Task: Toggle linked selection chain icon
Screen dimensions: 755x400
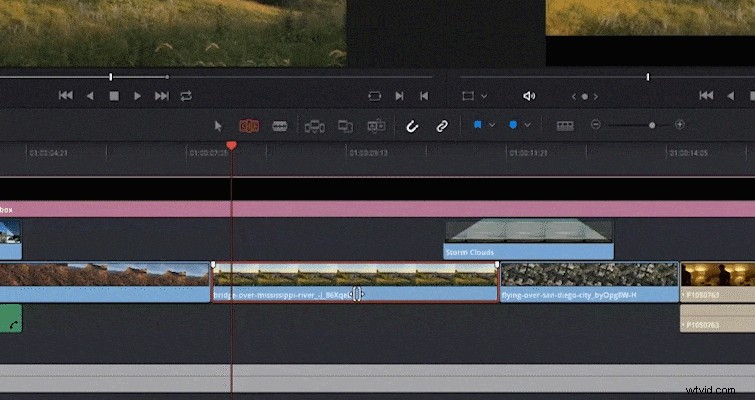Action: (442, 126)
